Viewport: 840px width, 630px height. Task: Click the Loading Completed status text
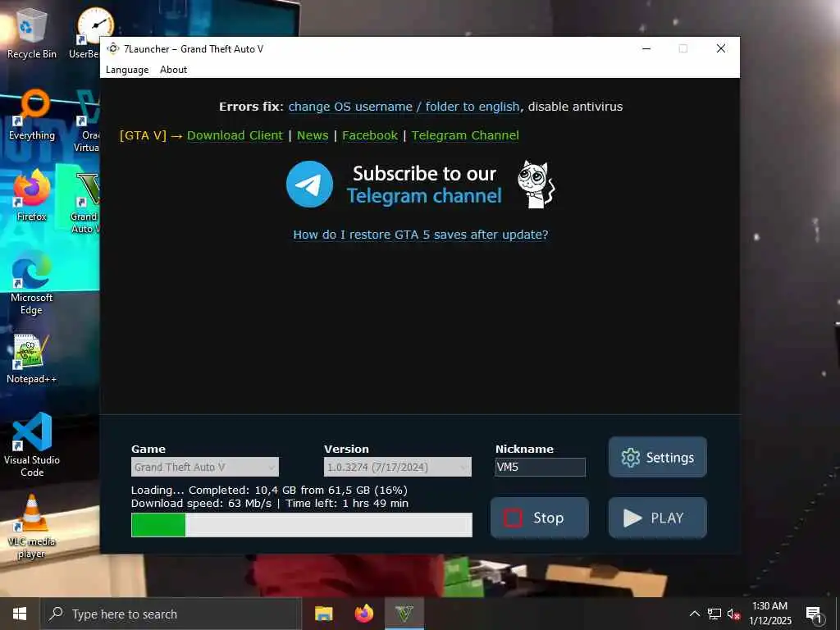(x=269, y=491)
